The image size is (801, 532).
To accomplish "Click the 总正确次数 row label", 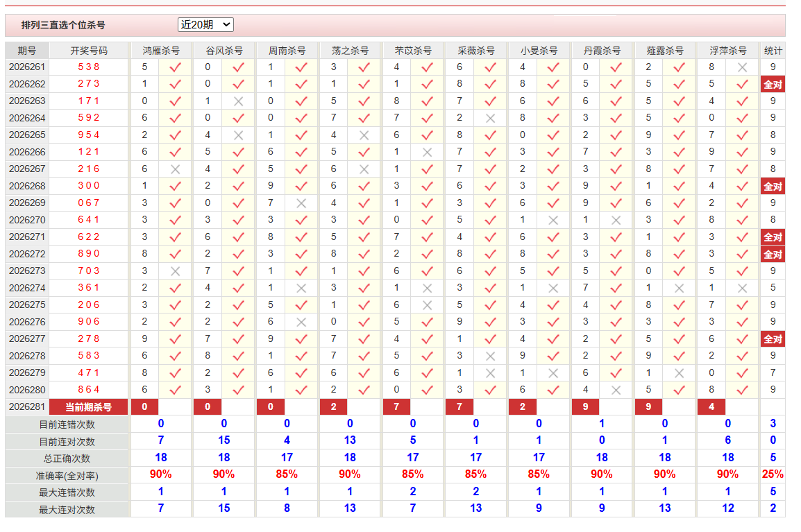I will click(x=67, y=458).
